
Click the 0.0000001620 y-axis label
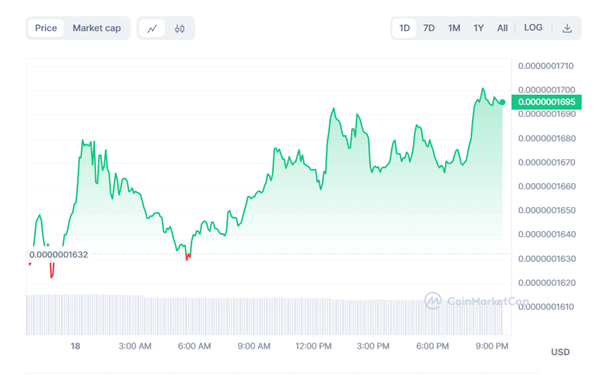pyautogui.click(x=547, y=283)
